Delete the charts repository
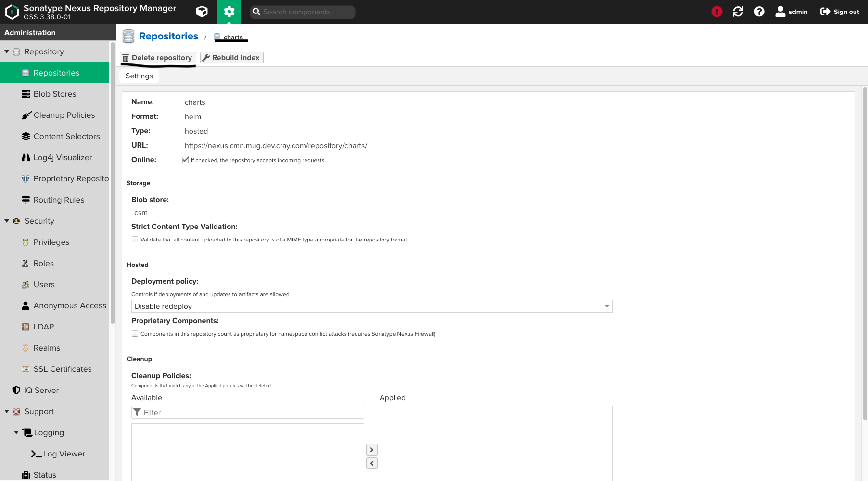This screenshot has width=868, height=481. pos(158,58)
